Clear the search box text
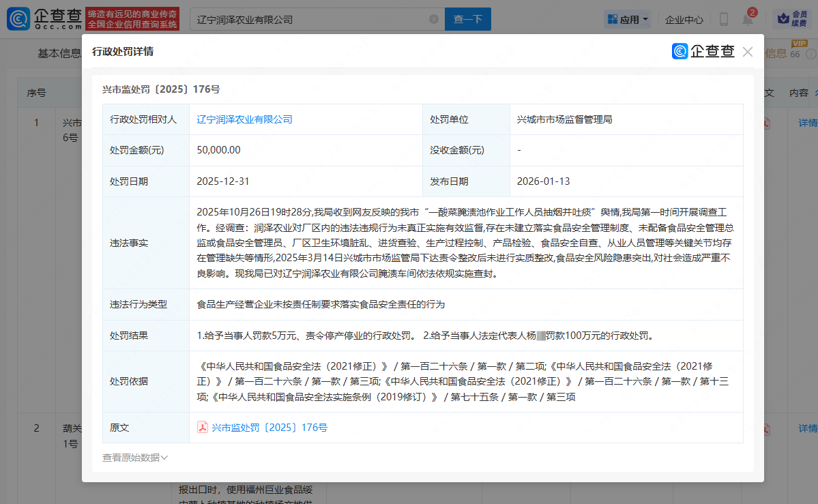Image resolution: width=818 pixels, height=504 pixels. [434, 20]
